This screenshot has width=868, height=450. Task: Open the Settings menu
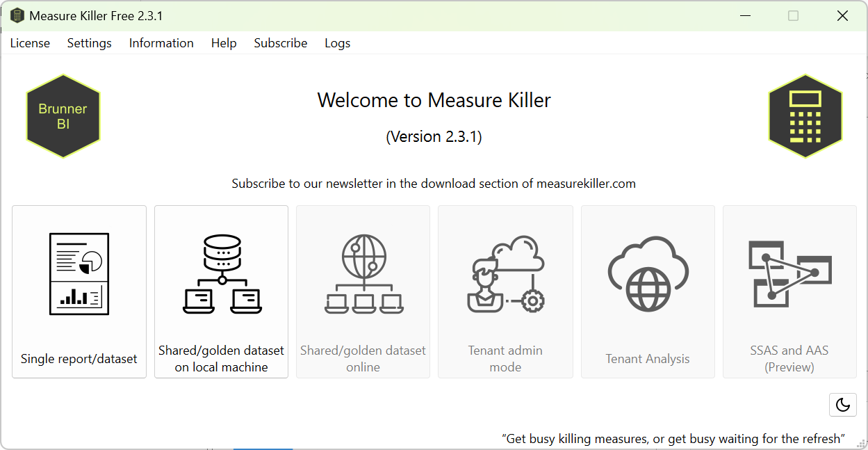(x=89, y=43)
